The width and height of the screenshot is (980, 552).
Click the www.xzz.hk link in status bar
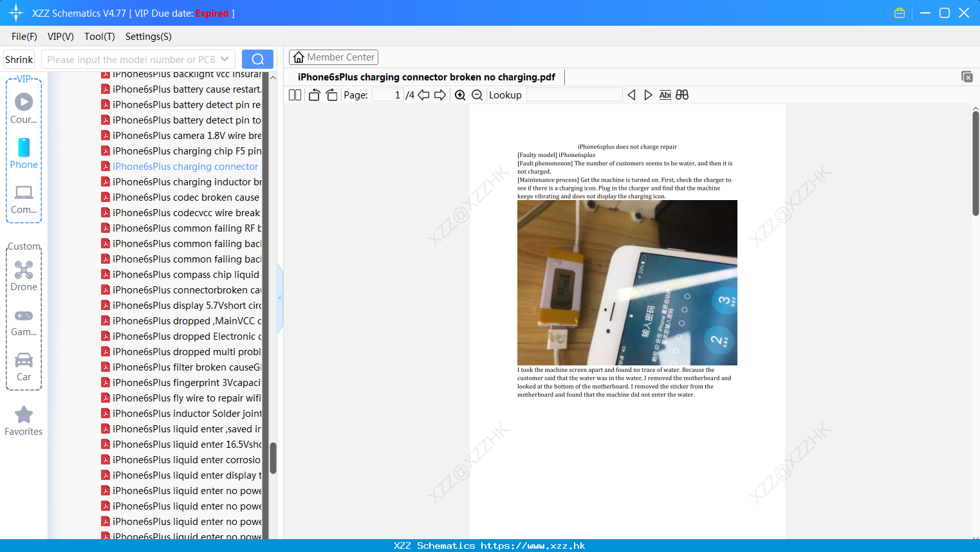(533, 546)
